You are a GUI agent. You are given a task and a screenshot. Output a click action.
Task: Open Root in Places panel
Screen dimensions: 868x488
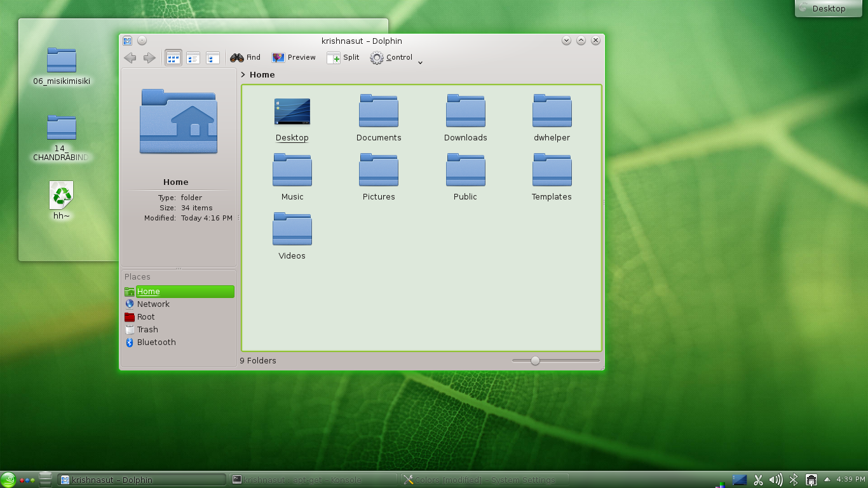tap(179, 317)
